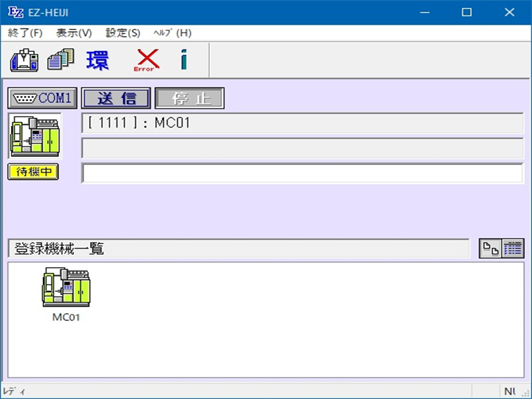
Task: Click the EZ application icon in title bar
Action: click(16, 12)
